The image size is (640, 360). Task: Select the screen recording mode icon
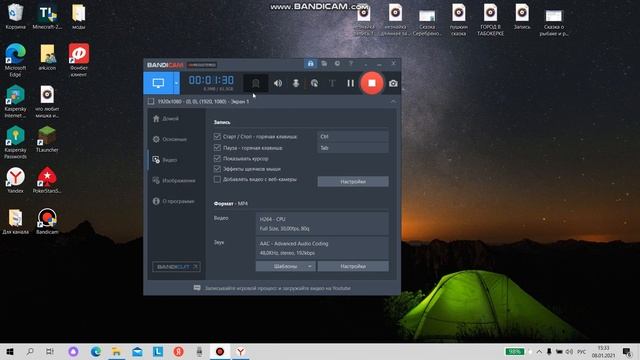point(158,83)
